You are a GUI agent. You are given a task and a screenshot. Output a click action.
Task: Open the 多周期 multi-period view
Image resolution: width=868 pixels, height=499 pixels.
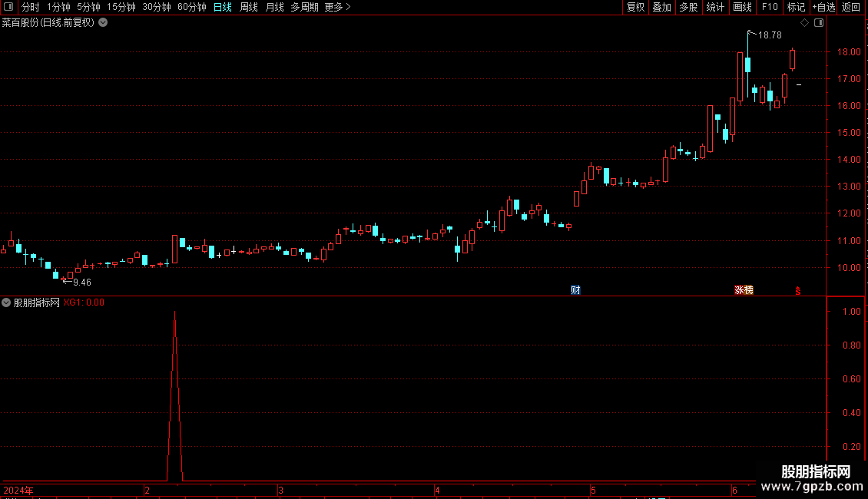tap(304, 7)
